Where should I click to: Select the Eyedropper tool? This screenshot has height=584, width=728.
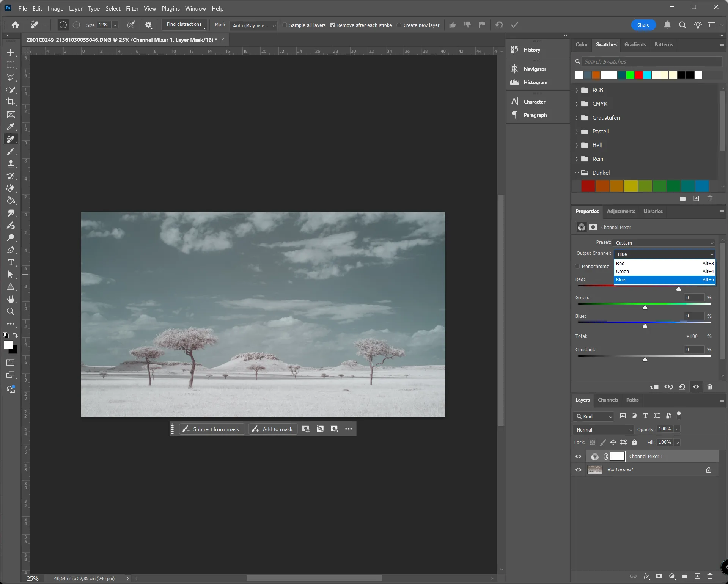click(x=11, y=127)
